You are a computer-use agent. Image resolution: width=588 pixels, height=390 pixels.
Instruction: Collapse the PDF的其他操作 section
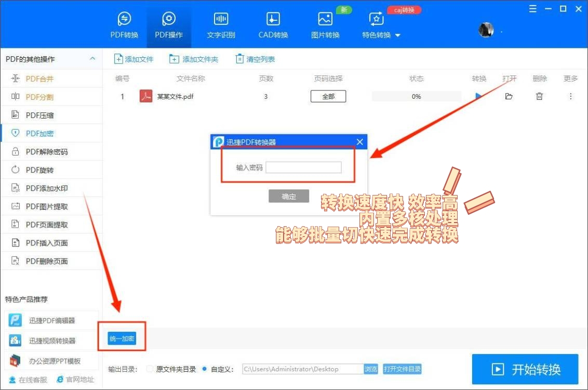[92, 58]
